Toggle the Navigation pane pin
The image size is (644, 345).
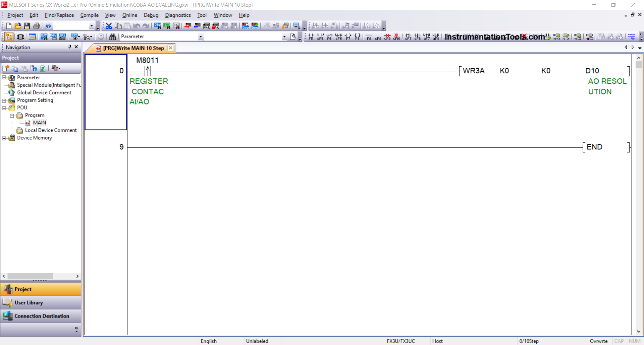tap(70, 47)
